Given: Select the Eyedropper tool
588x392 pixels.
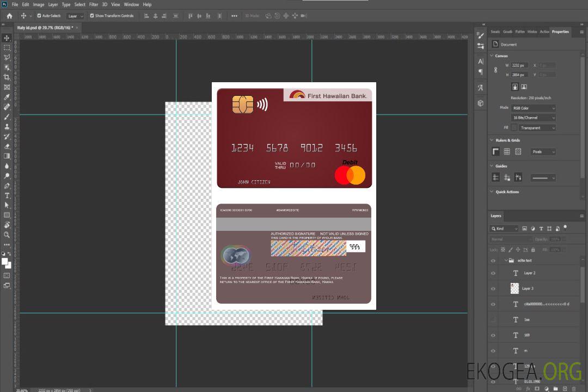Looking at the screenshot, I should point(7,97).
